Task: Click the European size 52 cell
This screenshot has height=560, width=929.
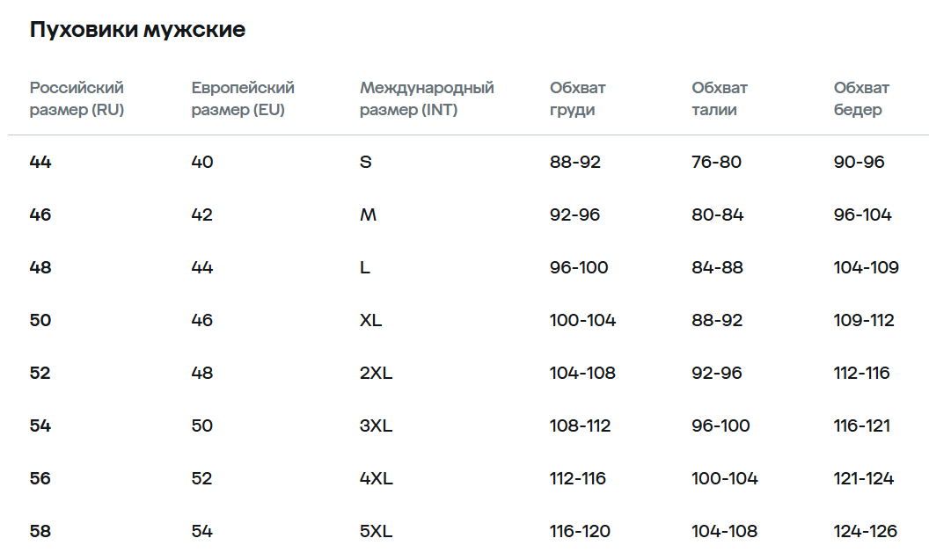Action: click(202, 478)
